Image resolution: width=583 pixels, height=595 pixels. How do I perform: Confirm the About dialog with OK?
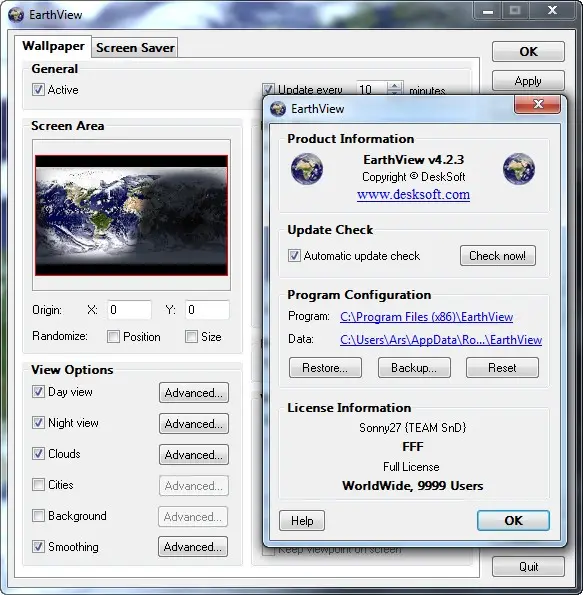pyautogui.click(x=513, y=521)
